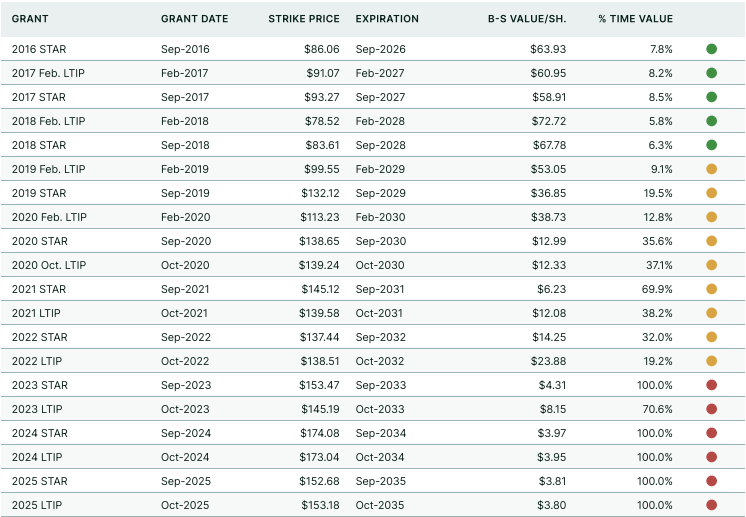
Task: Click the orange status dot for 2021 STAR
Action: (711, 289)
